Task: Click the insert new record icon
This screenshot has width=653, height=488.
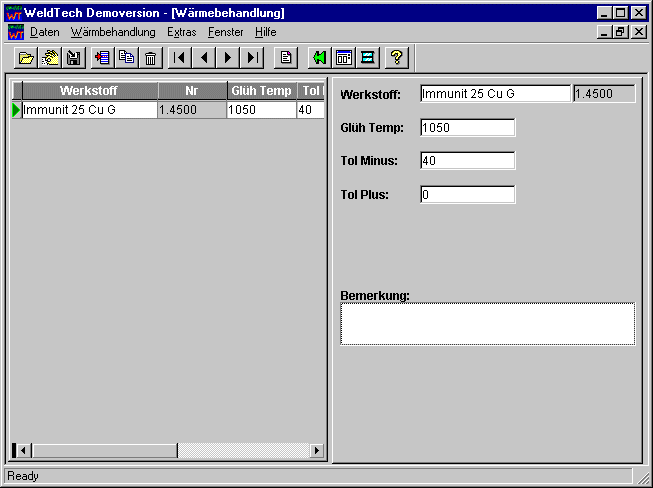Action: click(102, 58)
